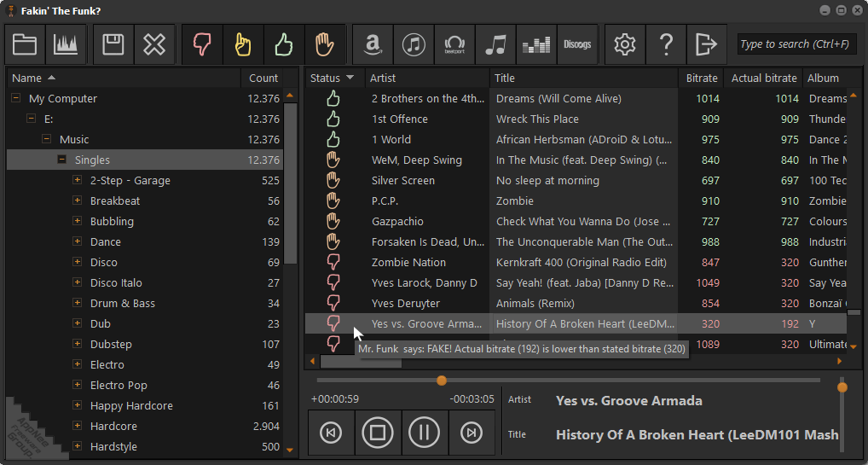
Task: Click track list scroll-down arrow
Action: point(853,347)
